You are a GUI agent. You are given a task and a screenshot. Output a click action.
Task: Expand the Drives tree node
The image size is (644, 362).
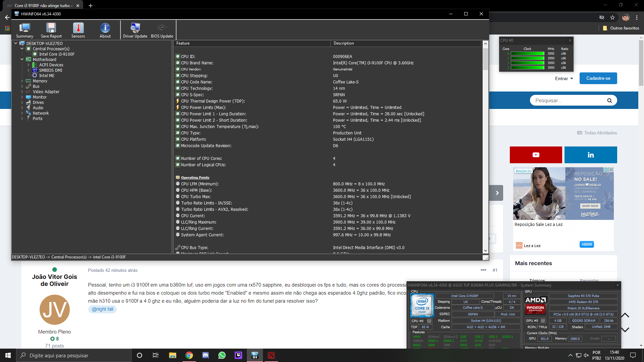pyautogui.click(x=22, y=103)
